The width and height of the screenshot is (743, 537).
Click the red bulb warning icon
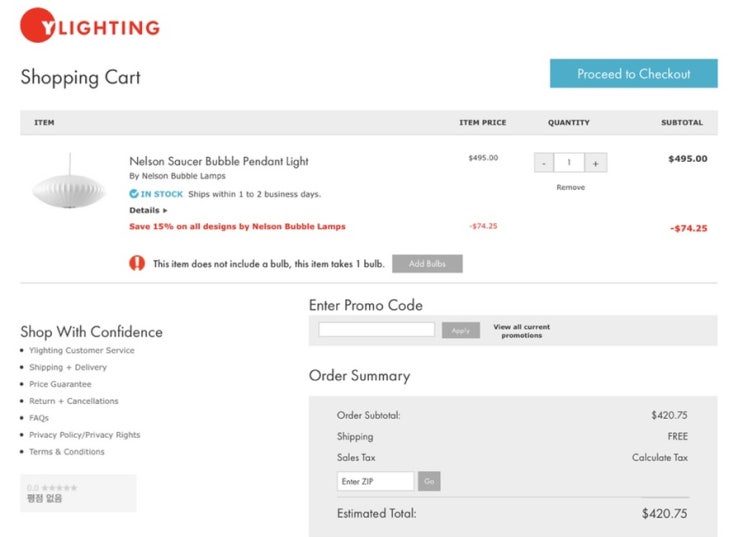click(137, 264)
